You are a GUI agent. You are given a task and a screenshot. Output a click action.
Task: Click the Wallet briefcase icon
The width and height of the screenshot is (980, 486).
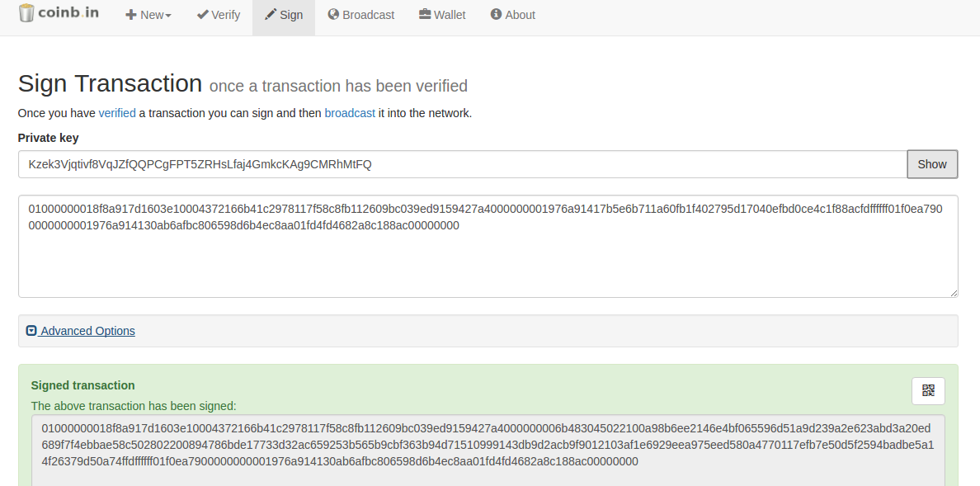[425, 15]
